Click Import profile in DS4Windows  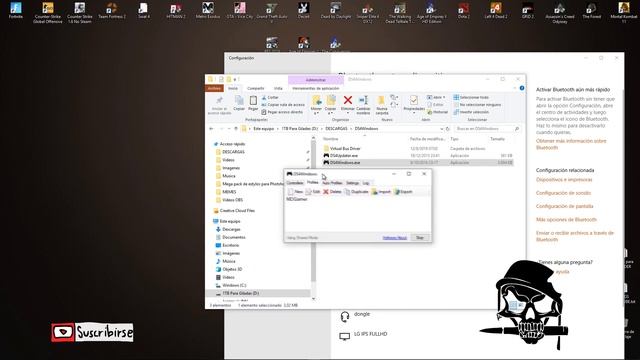pos(381,191)
